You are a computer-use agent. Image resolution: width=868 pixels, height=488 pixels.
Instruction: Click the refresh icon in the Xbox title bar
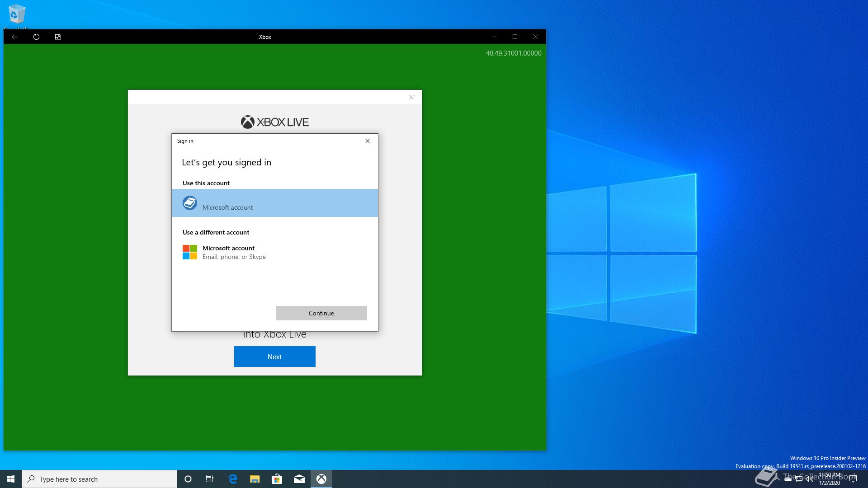pyautogui.click(x=36, y=37)
